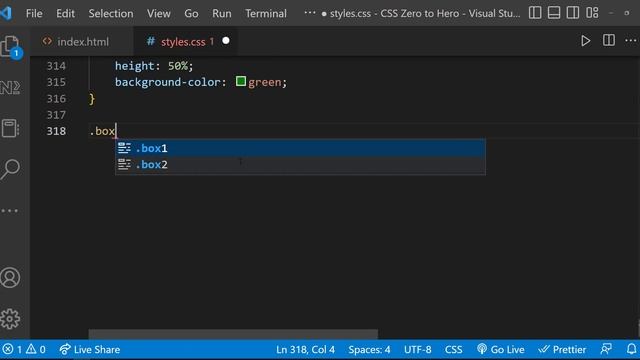Click the horizontal scrollbar in editor
The height and width of the screenshot is (360, 640).
(233, 334)
